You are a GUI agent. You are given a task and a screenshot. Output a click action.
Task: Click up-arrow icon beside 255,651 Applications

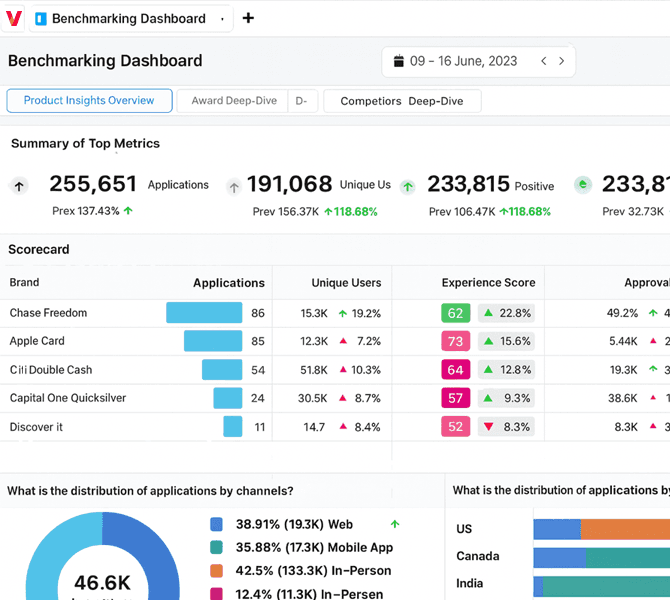click(x=19, y=186)
